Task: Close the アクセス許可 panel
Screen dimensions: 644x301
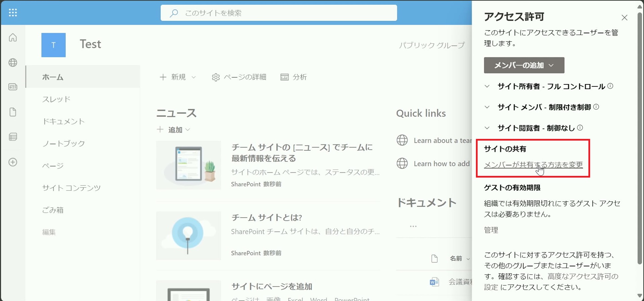Action: pos(624,18)
